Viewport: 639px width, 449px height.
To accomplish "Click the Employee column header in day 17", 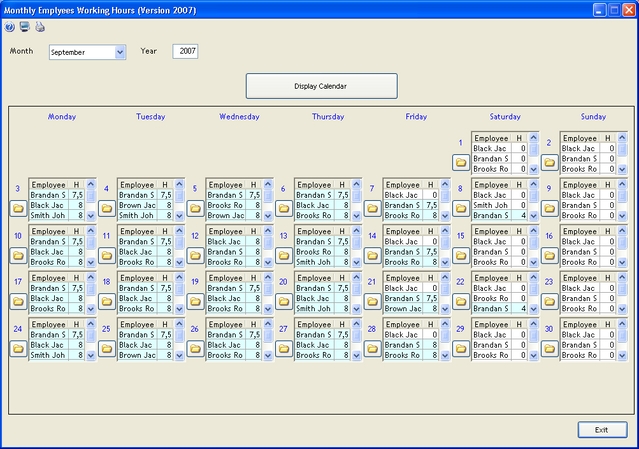I will point(48,278).
